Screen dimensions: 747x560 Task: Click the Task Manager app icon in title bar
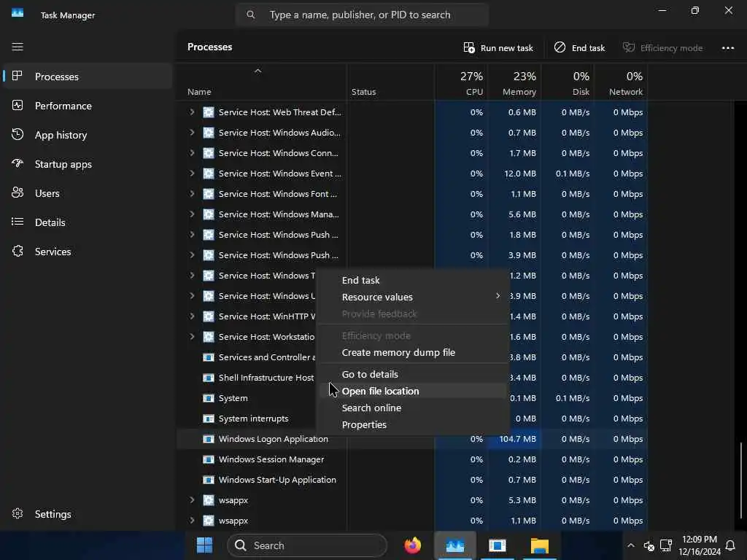tap(18, 13)
